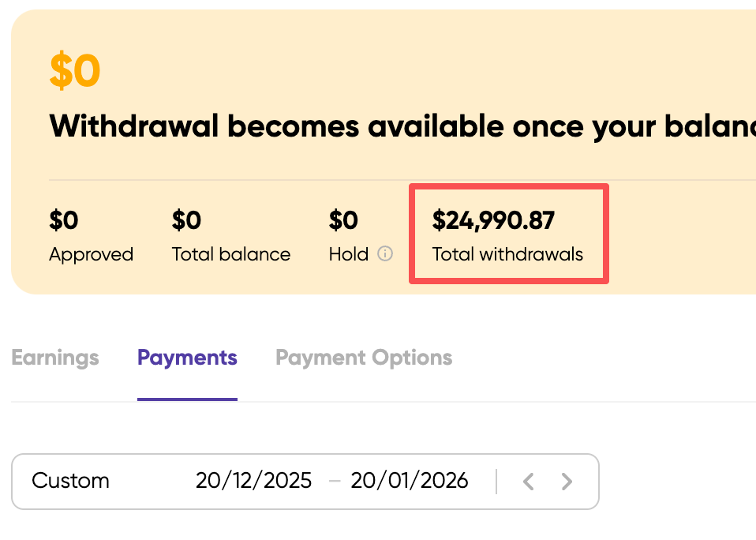Go to previous date range with left chevron
This screenshot has width=756, height=540.
(529, 481)
